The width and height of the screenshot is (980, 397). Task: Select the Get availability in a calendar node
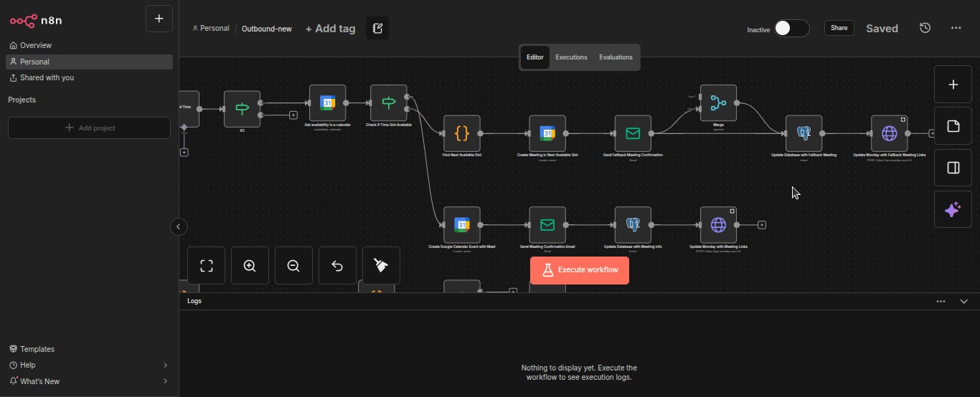tap(328, 103)
